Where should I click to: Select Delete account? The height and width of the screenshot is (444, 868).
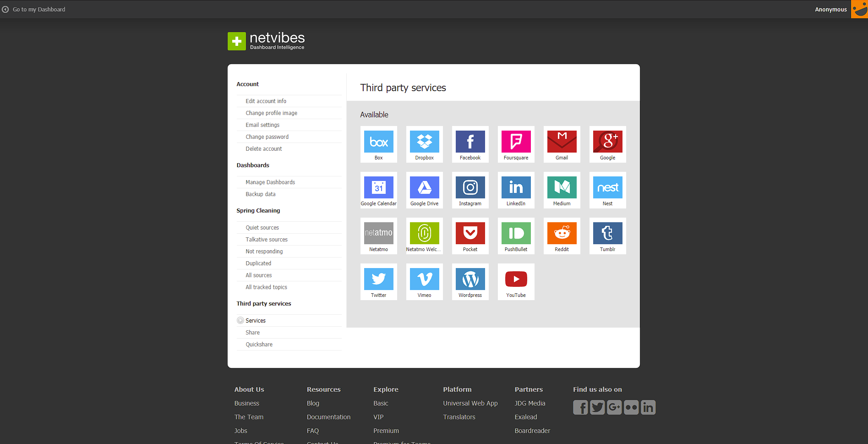click(264, 149)
